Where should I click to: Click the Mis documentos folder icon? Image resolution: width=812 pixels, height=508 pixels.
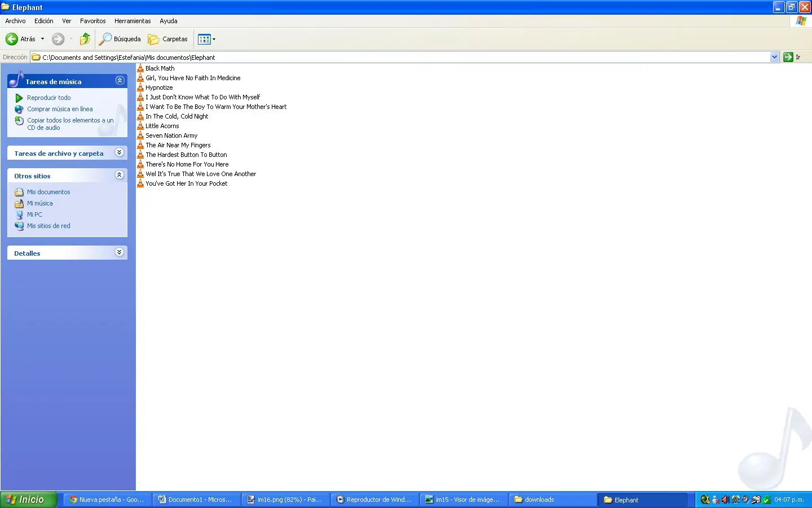click(x=19, y=192)
